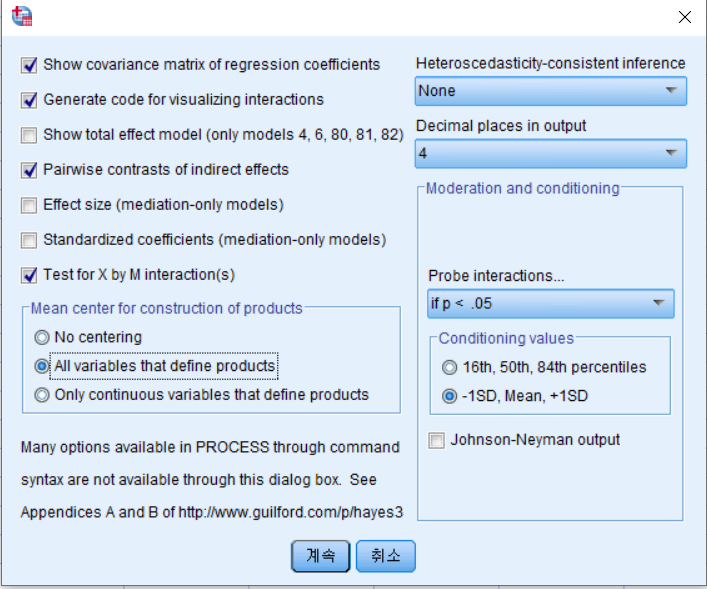
Task: Click the 계속 (Continue) button
Action: pos(320,556)
